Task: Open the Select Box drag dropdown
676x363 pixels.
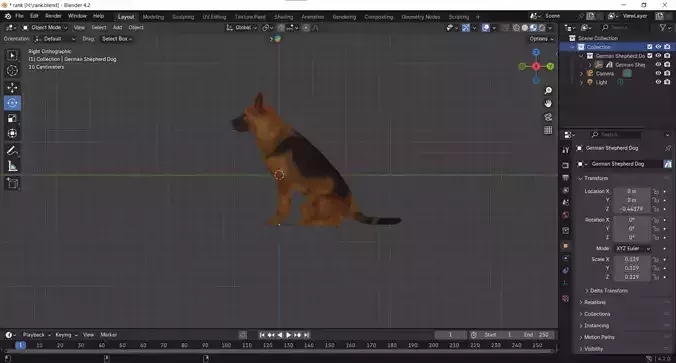Action: tap(116, 39)
